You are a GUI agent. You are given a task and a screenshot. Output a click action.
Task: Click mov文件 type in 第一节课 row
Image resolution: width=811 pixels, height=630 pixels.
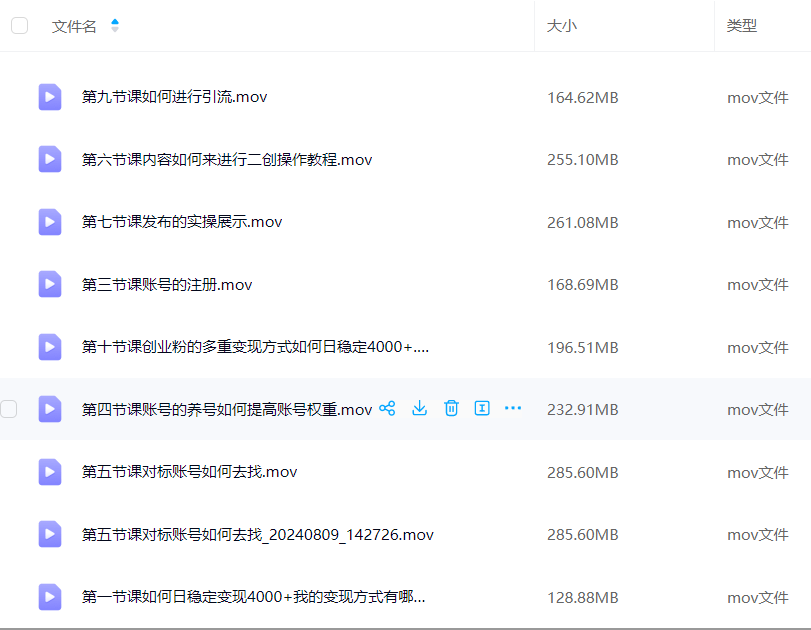coord(758,598)
